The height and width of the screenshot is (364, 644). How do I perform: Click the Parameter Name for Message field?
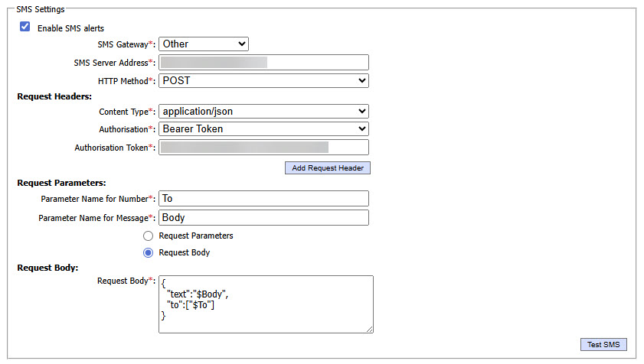click(263, 218)
